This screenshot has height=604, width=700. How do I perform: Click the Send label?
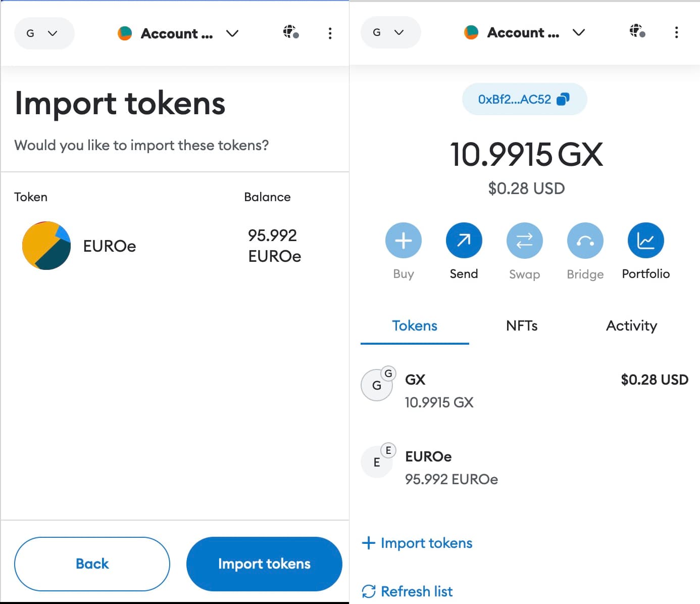464,273
